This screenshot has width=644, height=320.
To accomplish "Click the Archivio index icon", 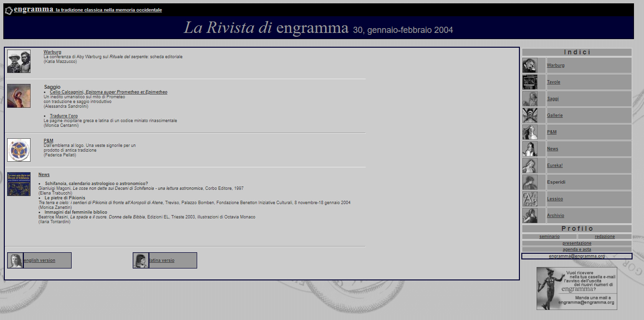I will click(x=530, y=216).
